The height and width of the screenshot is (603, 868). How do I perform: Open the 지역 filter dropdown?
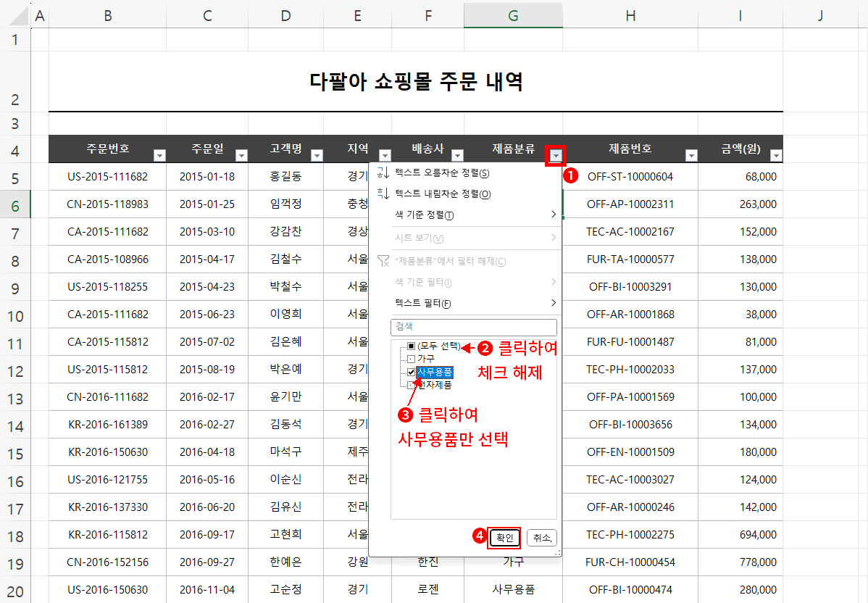(385, 156)
